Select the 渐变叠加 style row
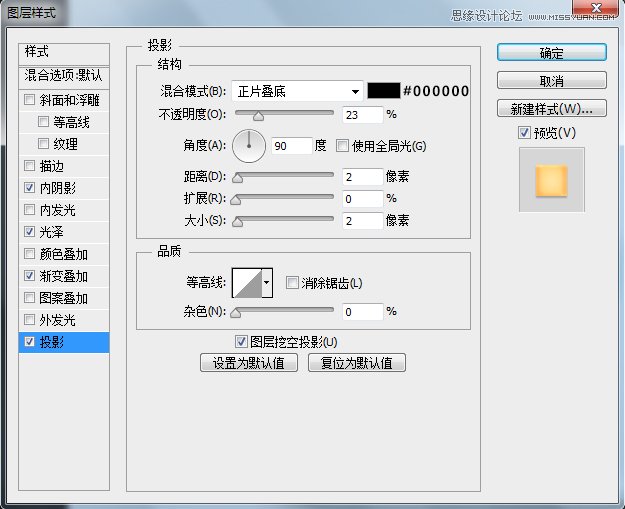Viewport: 625px width, 509px height. pos(64,276)
